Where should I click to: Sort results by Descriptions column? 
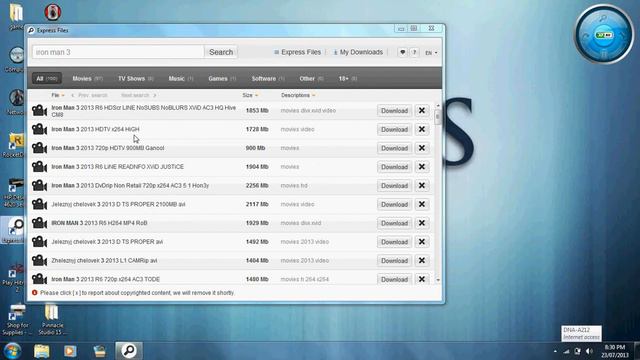point(298,95)
